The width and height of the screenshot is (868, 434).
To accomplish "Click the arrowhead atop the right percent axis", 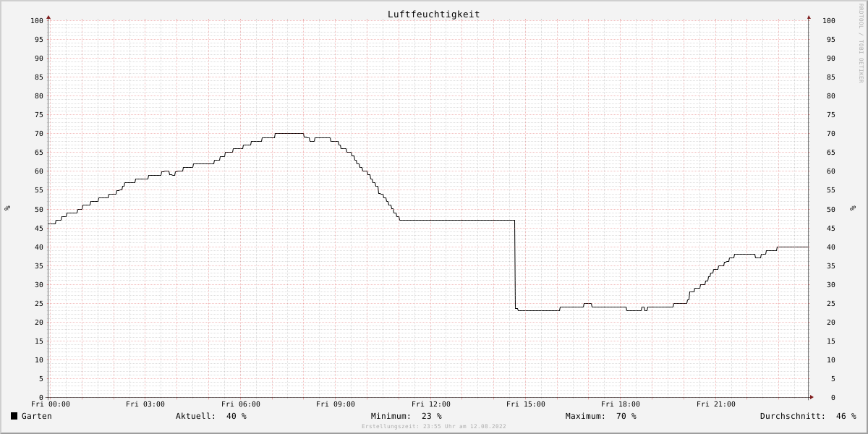I will coord(809,17).
